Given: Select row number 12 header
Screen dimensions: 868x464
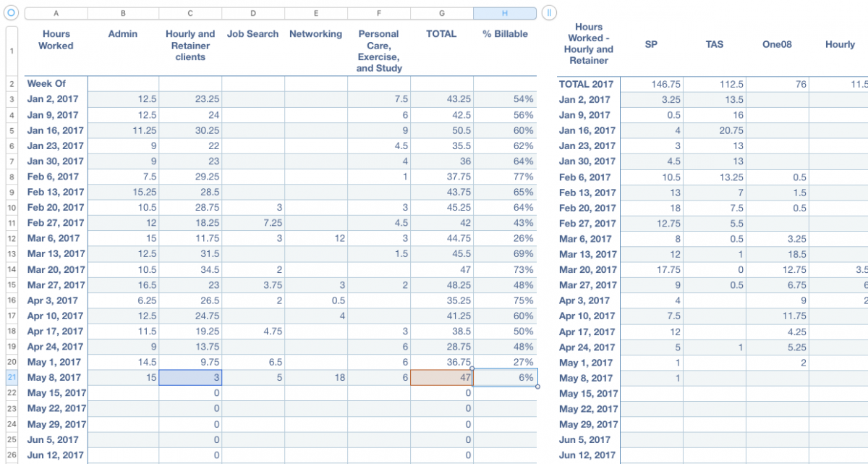Looking at the screenshot, I should (12, 238).
